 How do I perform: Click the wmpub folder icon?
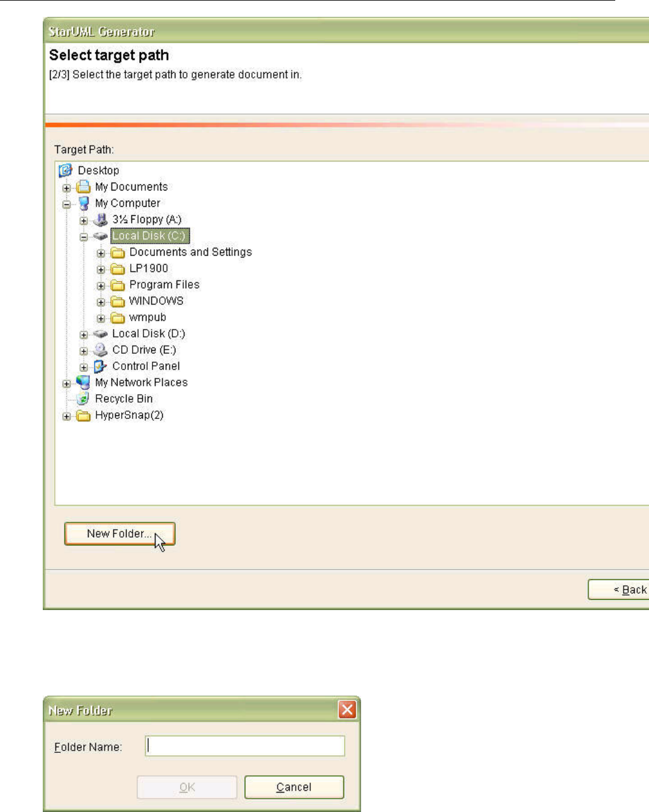[x=118, y=317]
